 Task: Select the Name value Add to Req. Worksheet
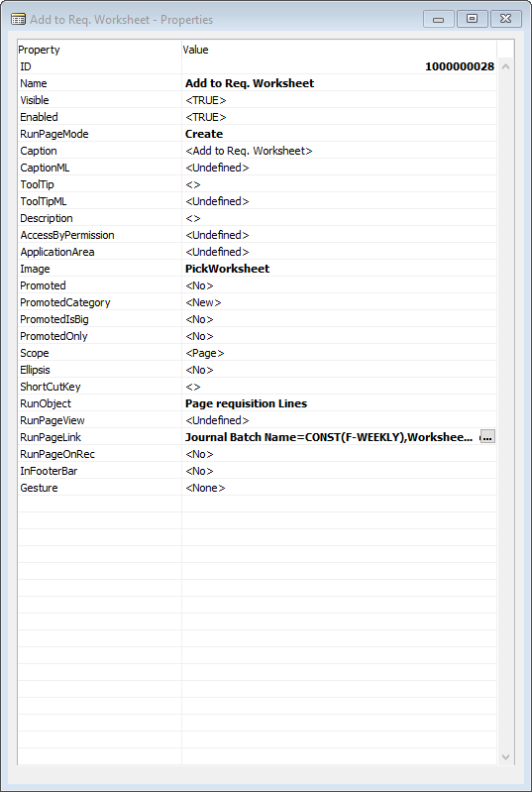(x=250, y=83)
